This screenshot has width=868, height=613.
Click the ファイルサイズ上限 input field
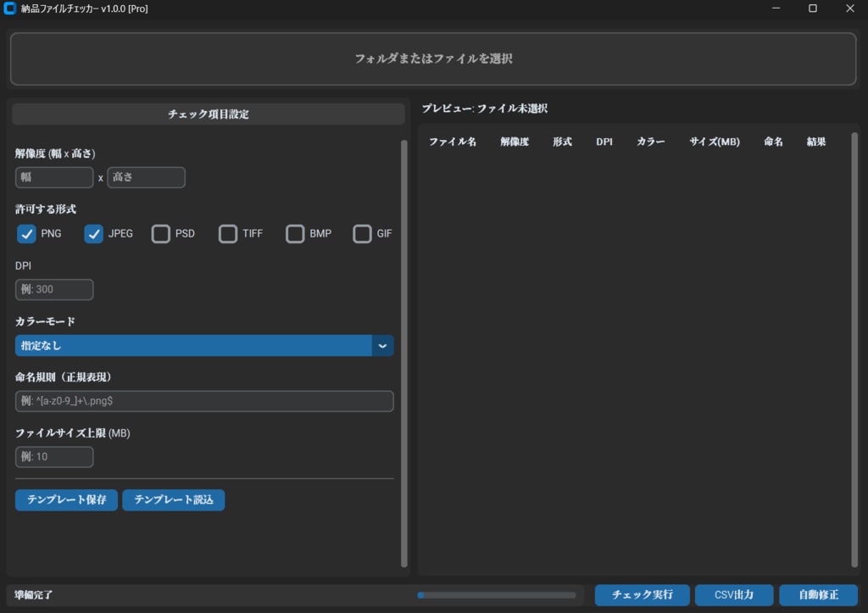[x=54, y=457]
